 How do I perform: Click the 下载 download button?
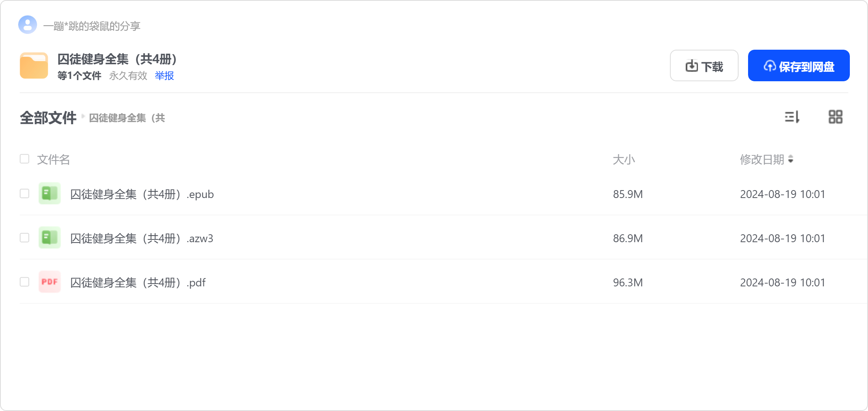point(704,65)
